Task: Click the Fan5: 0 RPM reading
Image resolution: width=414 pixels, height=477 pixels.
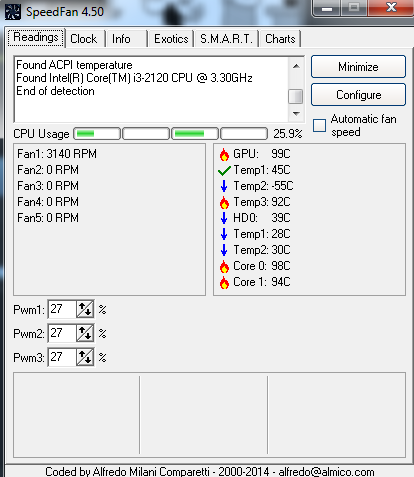Action: [48, 218]
